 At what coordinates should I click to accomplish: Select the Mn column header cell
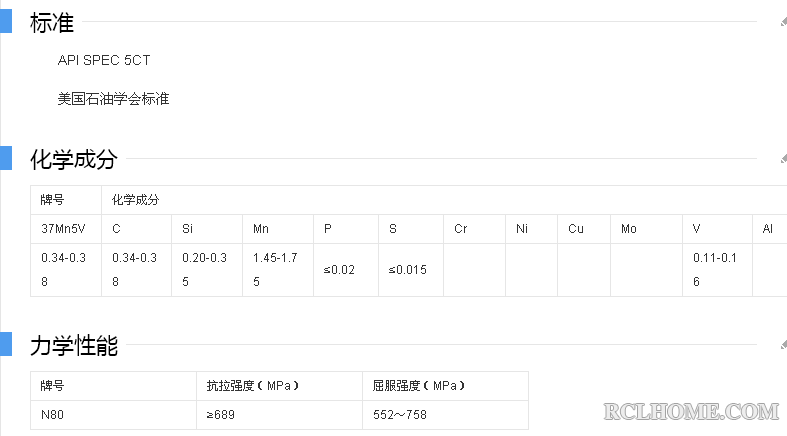[278, 229]
